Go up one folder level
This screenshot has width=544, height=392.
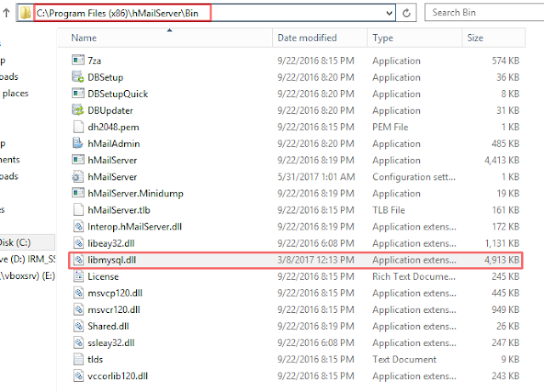(x=6, y=13)
